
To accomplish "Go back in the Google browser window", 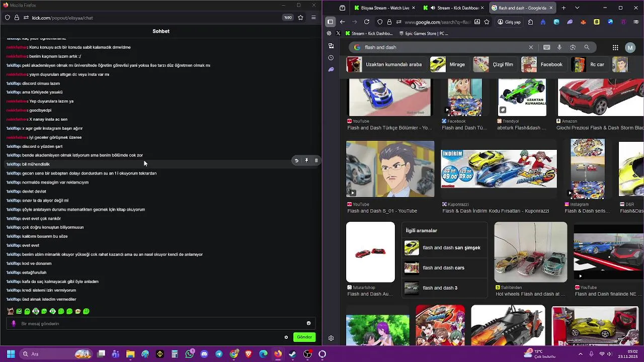I will (x=343, y=22).
